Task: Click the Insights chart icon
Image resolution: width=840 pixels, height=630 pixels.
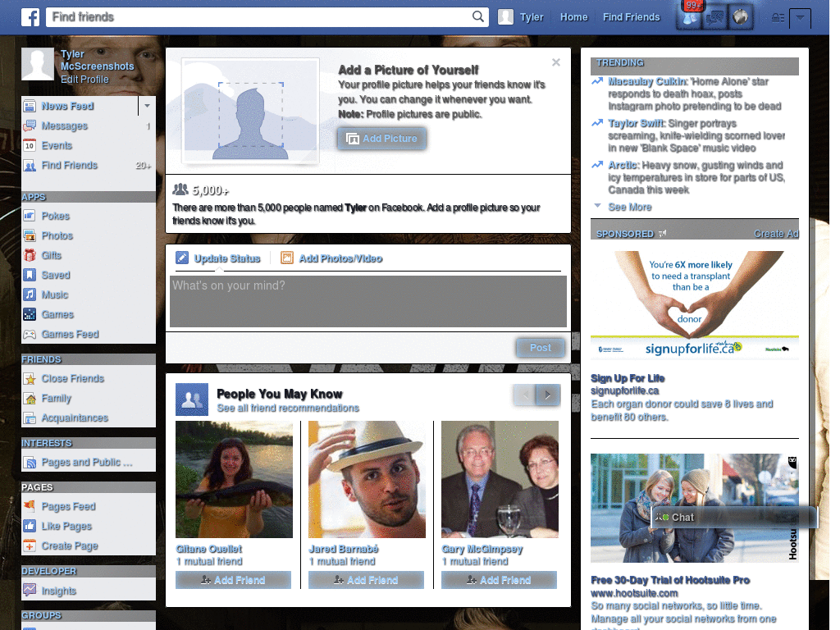Action: [x=30, y=591]
